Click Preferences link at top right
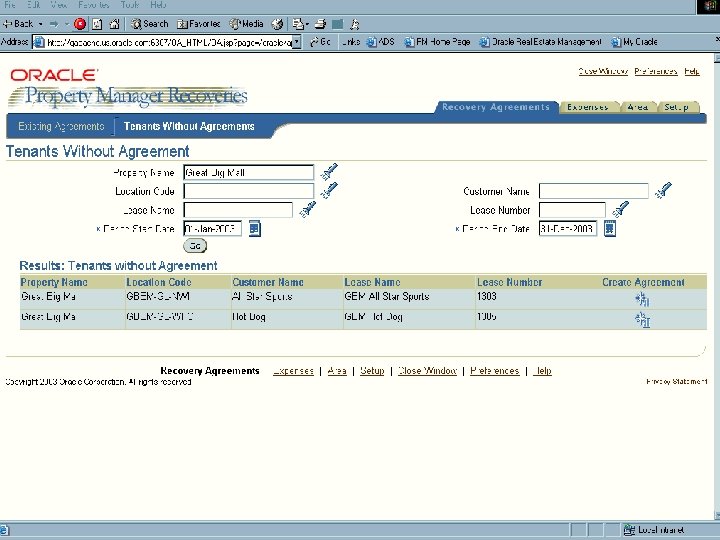Viewport: 720px width, 540px height. (x=656, y=71)
